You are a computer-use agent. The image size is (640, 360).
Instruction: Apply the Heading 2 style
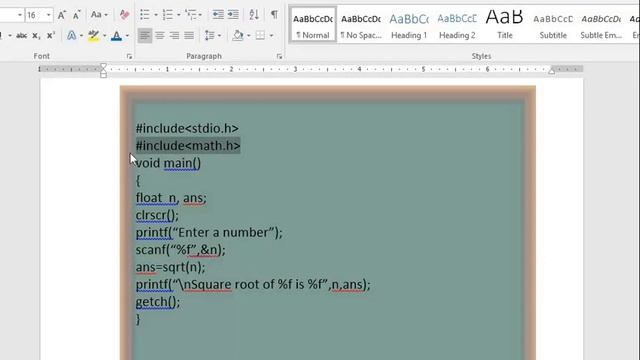[457, 24]
